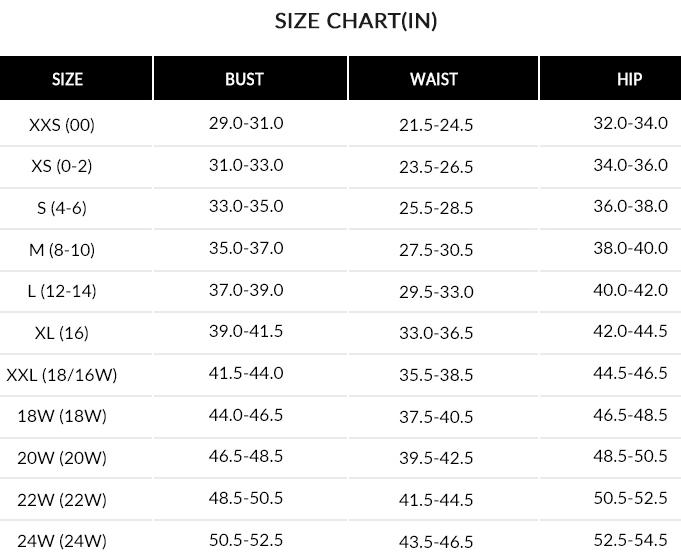The height and width of the screenshot is (557, 681).
Task: Click the HIP column header
Action: click(x=630, y=79)
